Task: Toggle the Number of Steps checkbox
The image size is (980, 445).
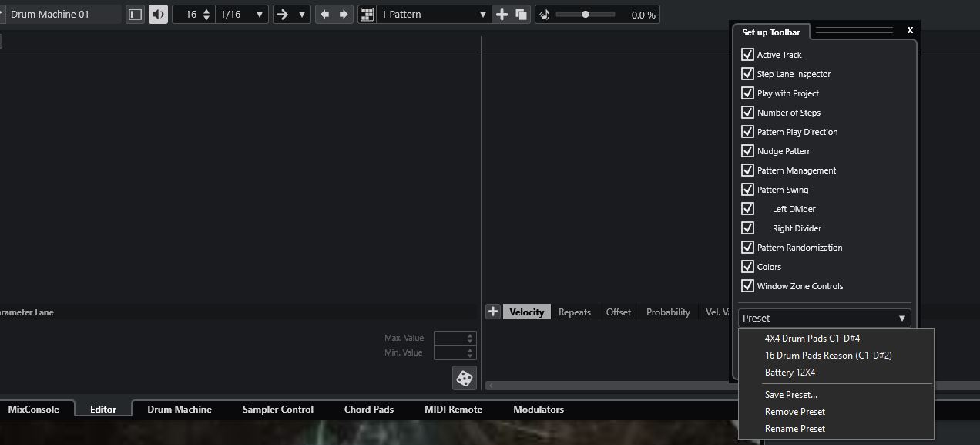Action: [x=747, y=113]
